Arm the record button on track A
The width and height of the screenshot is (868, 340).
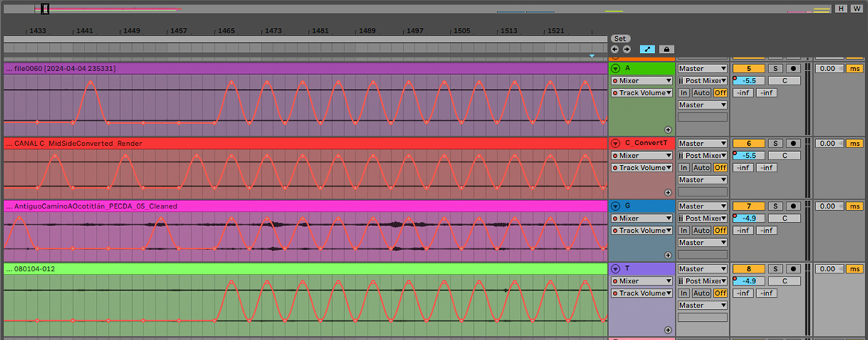793,69
